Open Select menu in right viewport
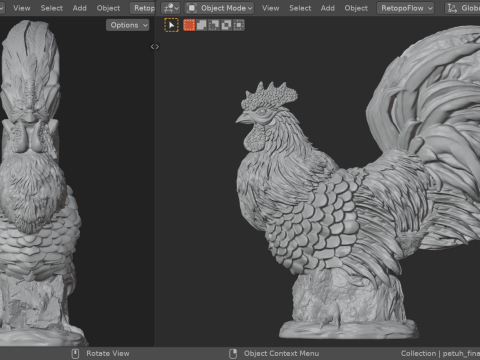 pyautogui.click(x=300, y=8)
